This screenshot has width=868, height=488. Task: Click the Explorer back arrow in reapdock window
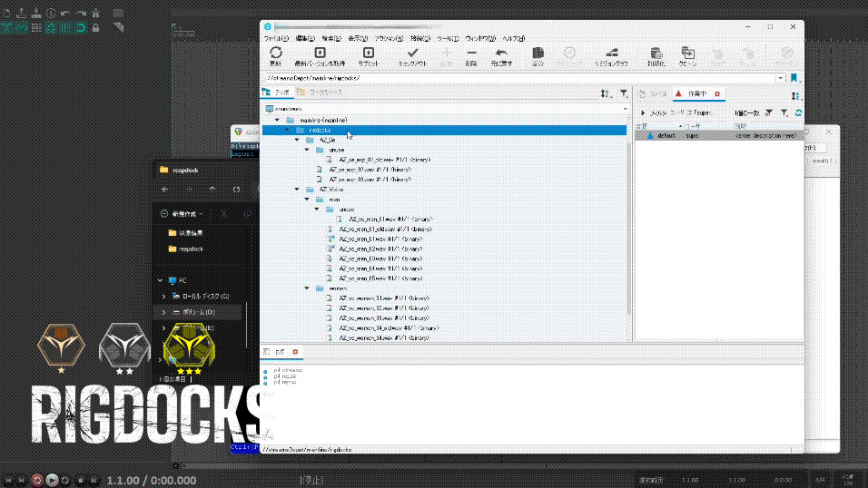165,190
